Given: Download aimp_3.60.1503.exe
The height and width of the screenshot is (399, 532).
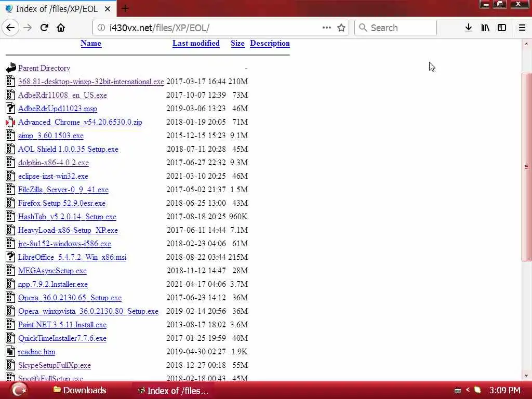Looking at the screenshot, I should click(x=50, y=136).
